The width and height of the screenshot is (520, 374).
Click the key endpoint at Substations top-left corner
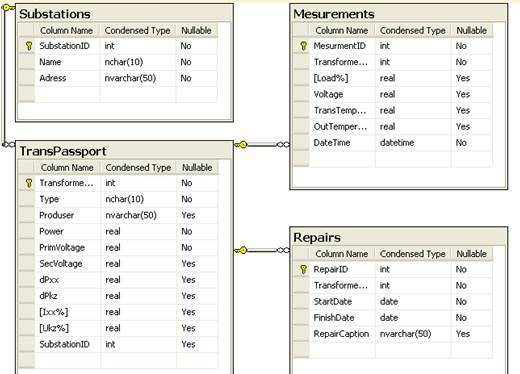click(8, 7)
